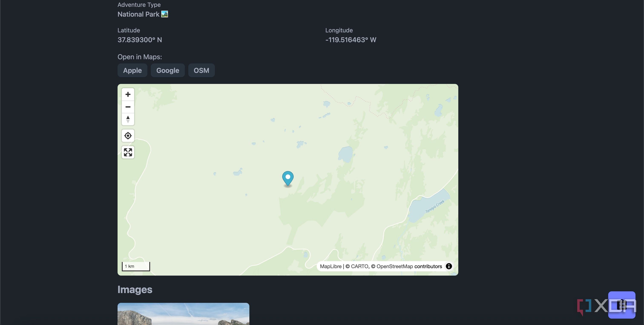The height and width of the screenshot is (325, 644).
Task: Click the Latitude field label
Action: pyautogui.click(x=128, y=30)
